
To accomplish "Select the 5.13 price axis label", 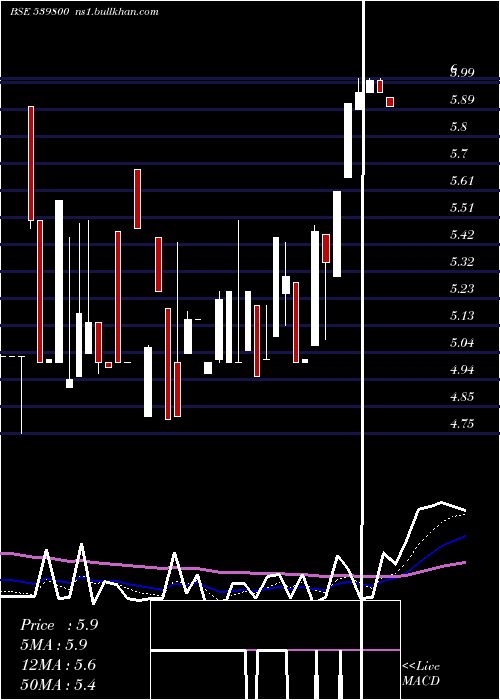I will click(x=462, y=316).
